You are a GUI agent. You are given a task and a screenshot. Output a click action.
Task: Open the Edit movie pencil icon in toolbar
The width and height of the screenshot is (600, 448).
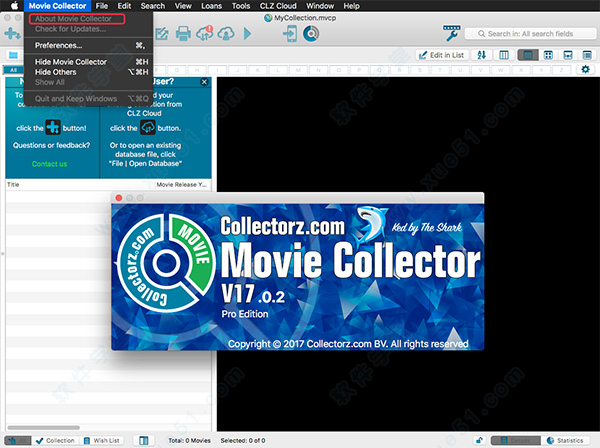pos(162,34)
